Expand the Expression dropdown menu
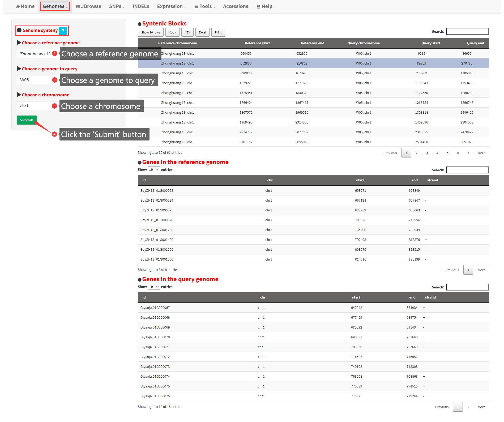 coord(172,6)
